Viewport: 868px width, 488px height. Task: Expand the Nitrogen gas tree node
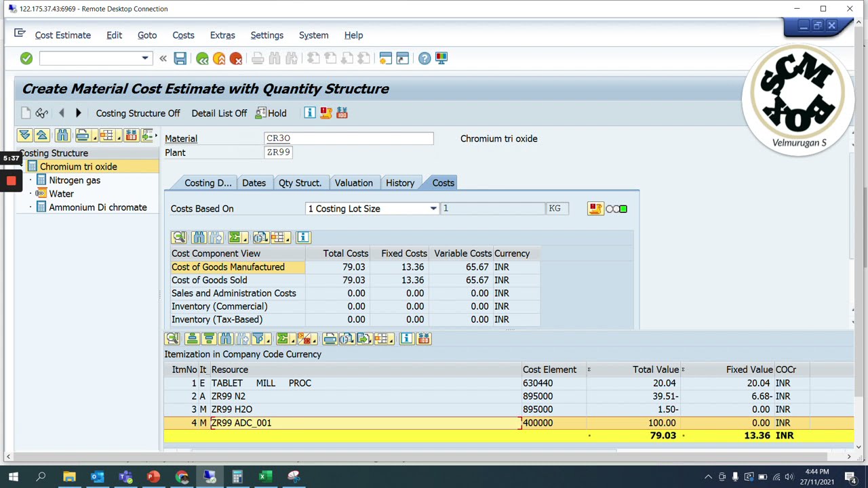[31, 180]
